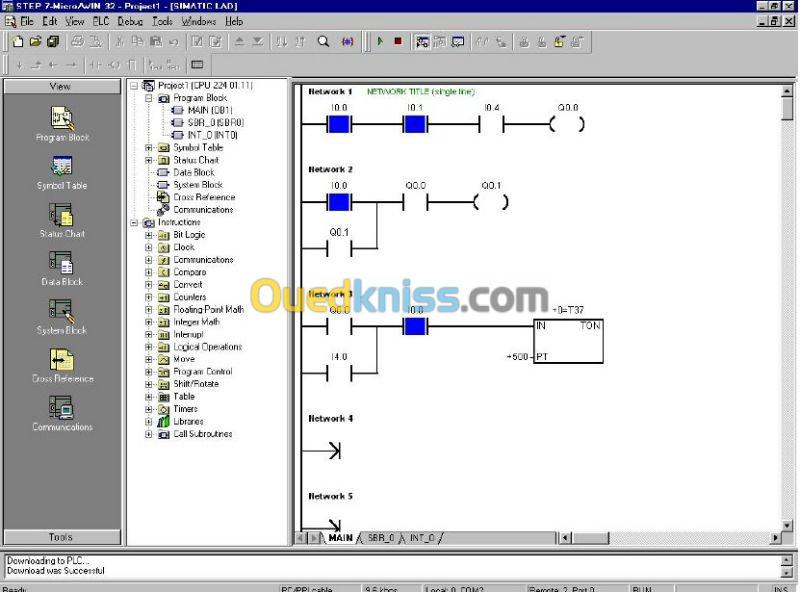Switch to the SBR_0 editor tab
This screenshot has width=800, height=592.
(381, 538)
